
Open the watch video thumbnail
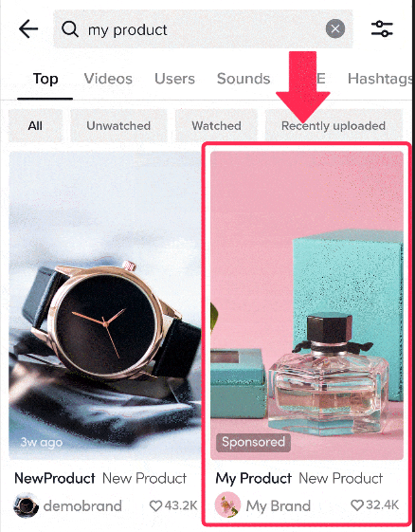pyautogui.click(x=105, y=305)
